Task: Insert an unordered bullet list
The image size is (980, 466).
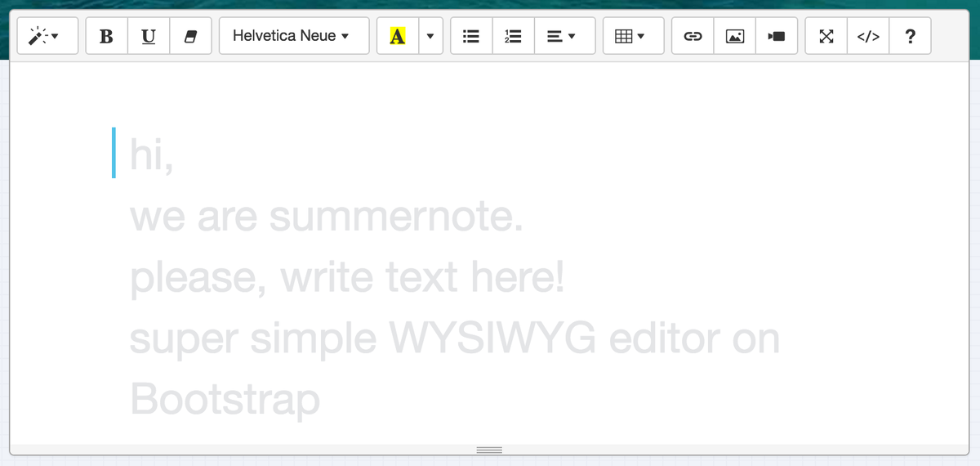Action: coord(471,36)
